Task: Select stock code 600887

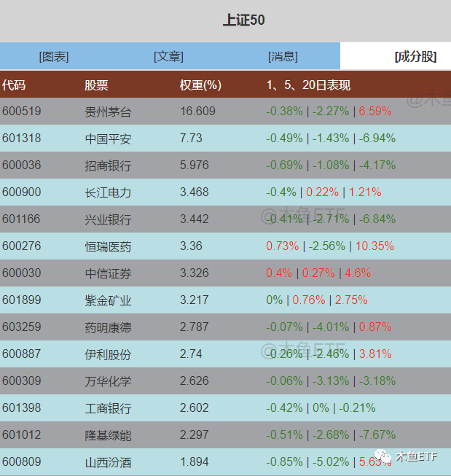Action: tap(22, 354)
